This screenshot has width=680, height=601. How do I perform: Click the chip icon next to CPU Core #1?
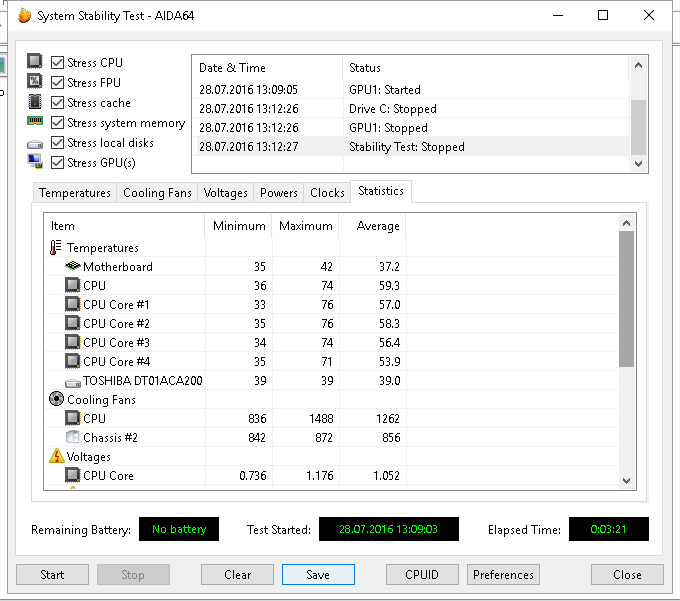click(72, 304)
